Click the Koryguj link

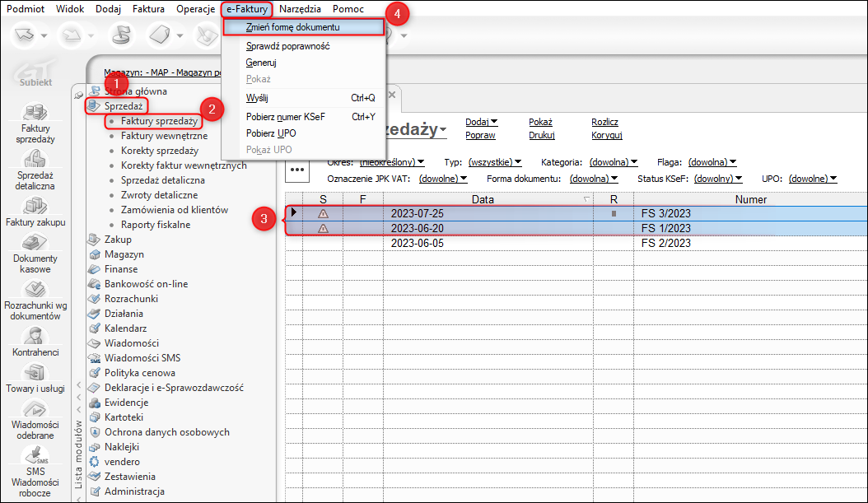tap(606, 135)
